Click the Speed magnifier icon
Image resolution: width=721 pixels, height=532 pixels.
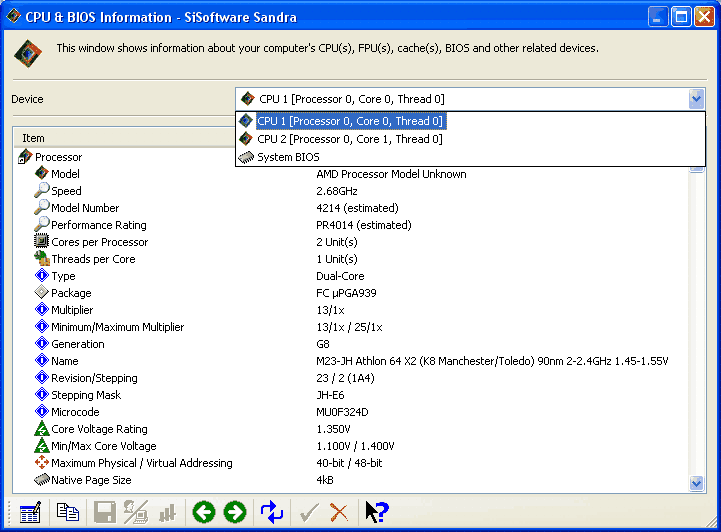click(x=41, y=190)
